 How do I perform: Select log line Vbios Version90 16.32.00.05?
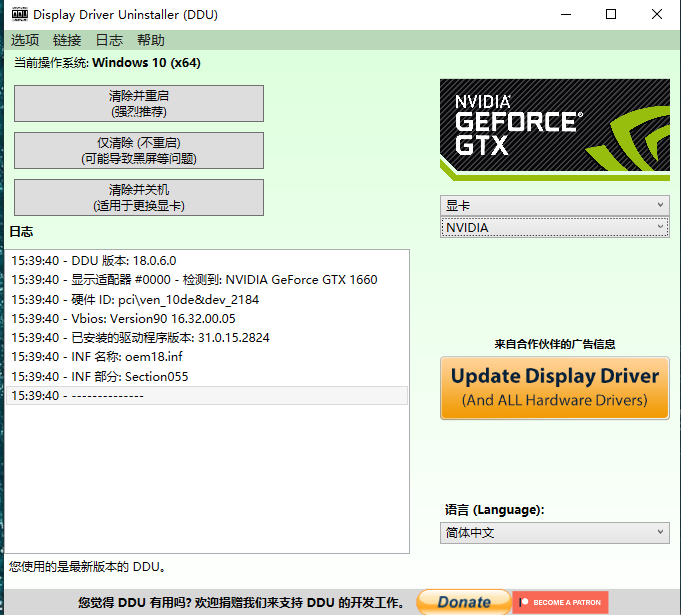coord(207,318)
